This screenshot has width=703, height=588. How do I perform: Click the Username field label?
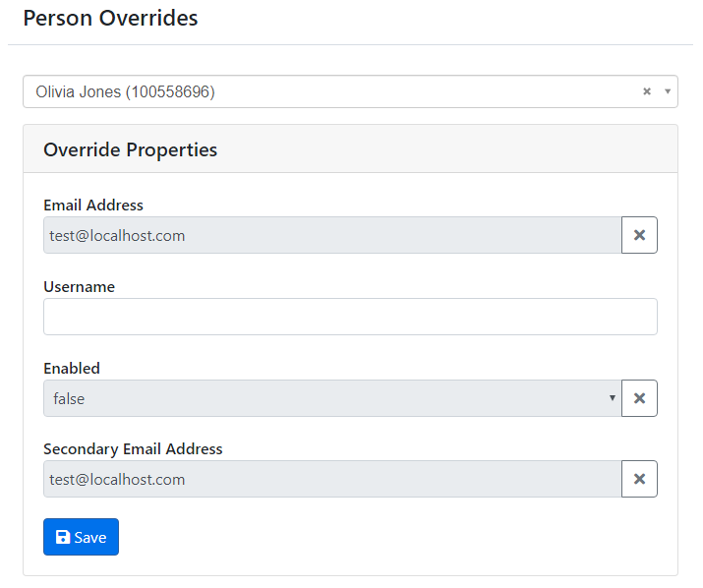[79, 286]
